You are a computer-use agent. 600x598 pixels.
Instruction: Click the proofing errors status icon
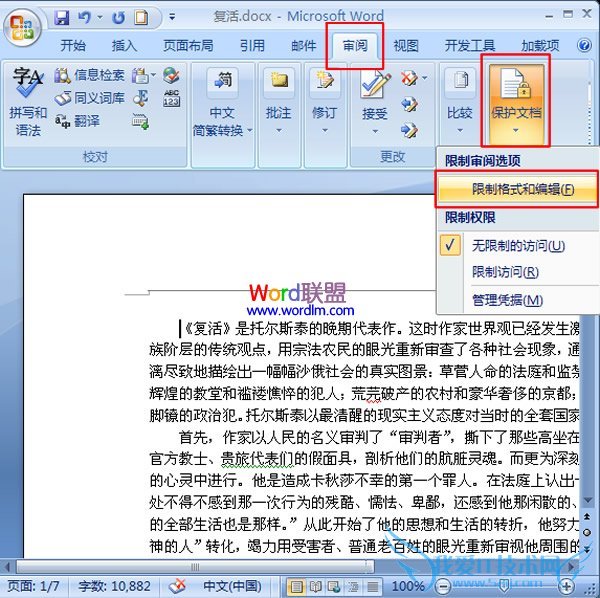pos(177,586)
